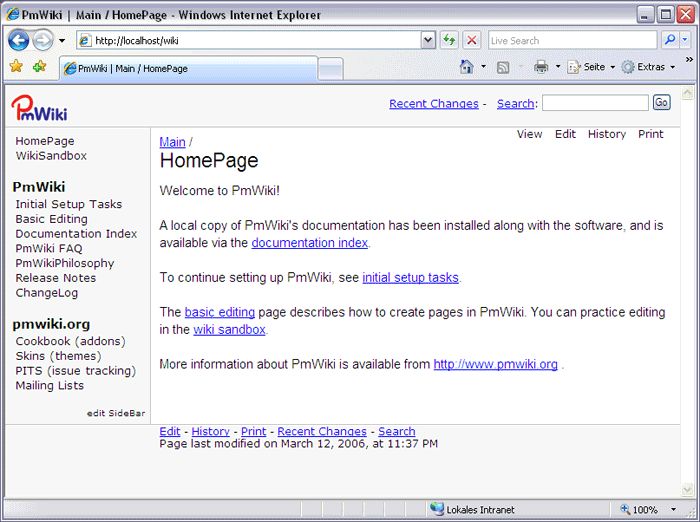700x522 pixels.
Task: Open ChangeLog in sidebar
Action: tap(47, 293)
